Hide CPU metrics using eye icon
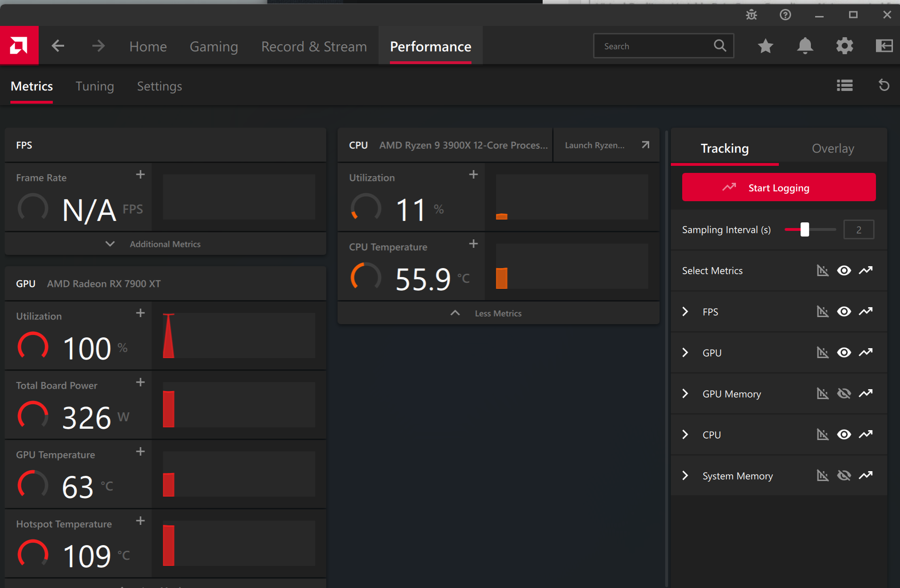The image size is (900, 588). [844, 434]
